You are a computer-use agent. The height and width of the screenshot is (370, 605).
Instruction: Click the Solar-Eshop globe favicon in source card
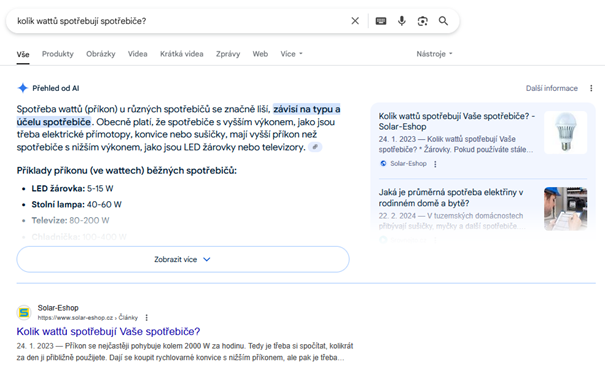383,163
